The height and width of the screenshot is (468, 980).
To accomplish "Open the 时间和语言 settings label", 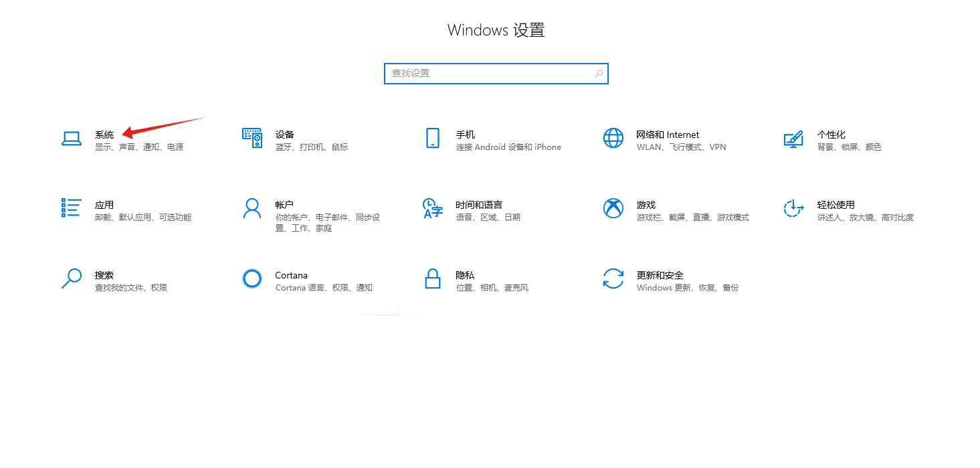I will click(x=479, y=205).
